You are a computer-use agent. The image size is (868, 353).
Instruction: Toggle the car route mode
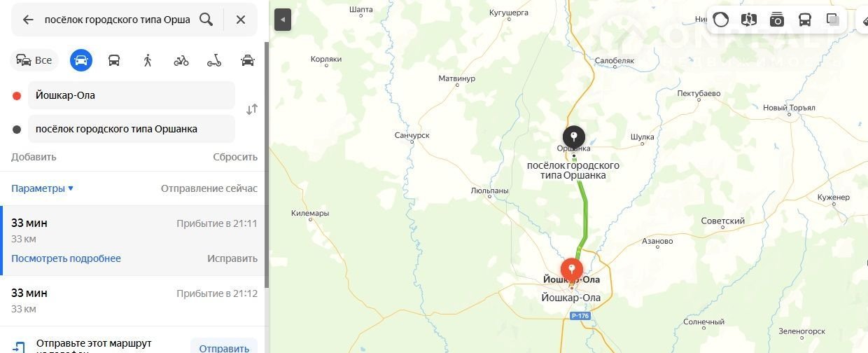(81, 60)
